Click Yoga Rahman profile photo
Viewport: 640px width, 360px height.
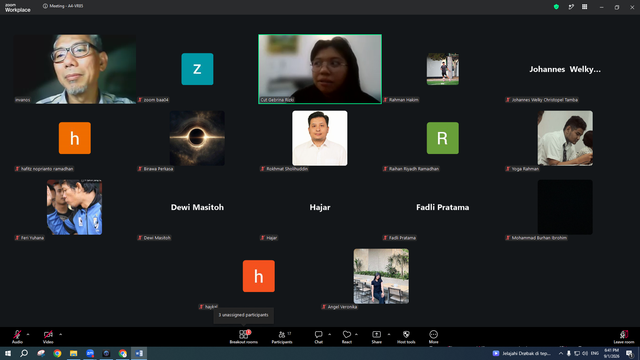565,138
